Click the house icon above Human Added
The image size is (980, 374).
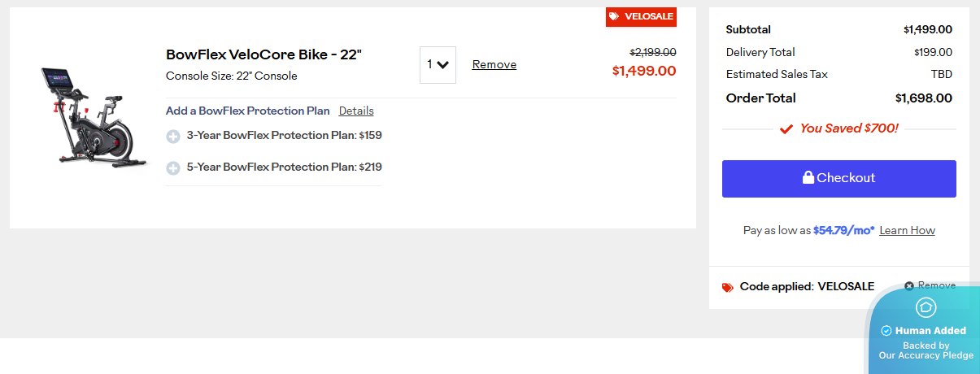926,307
